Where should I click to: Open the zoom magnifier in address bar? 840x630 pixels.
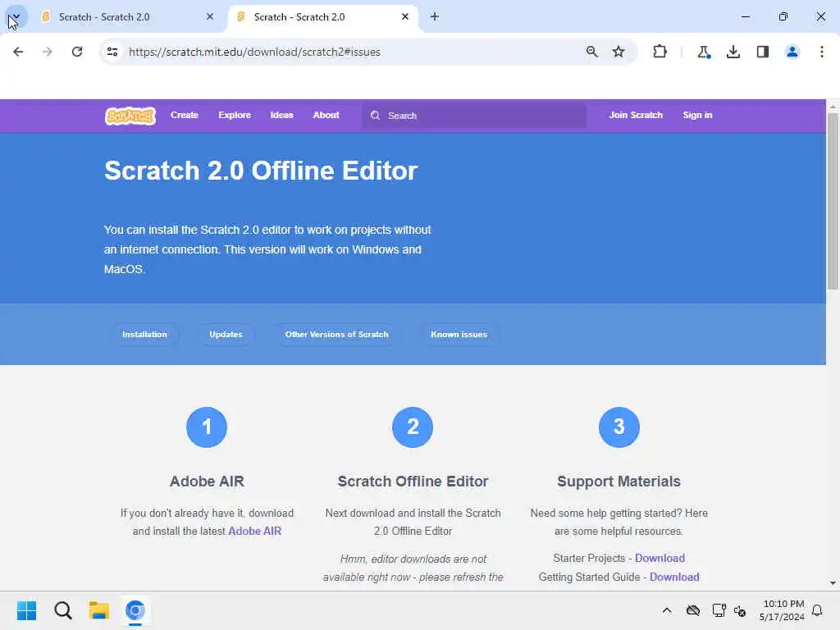(x=591, y=52)
